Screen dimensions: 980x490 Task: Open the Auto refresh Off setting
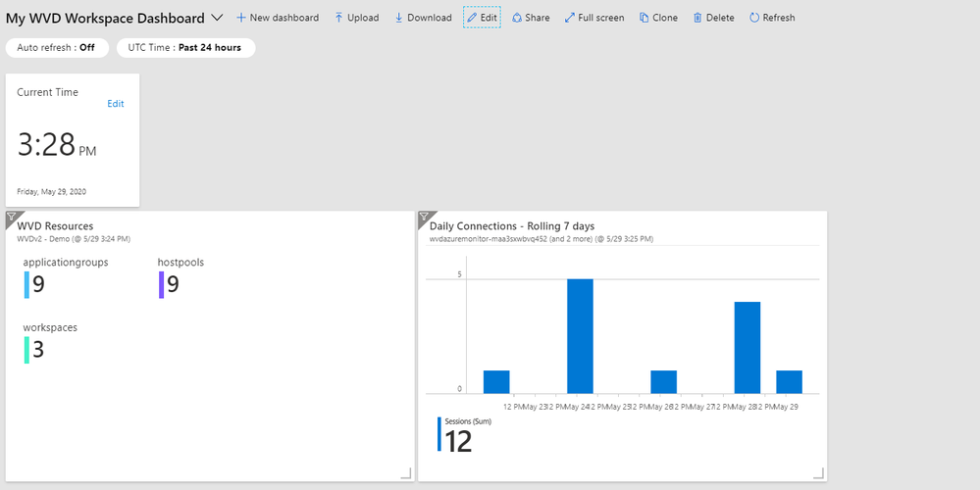(x=57, y=48)
